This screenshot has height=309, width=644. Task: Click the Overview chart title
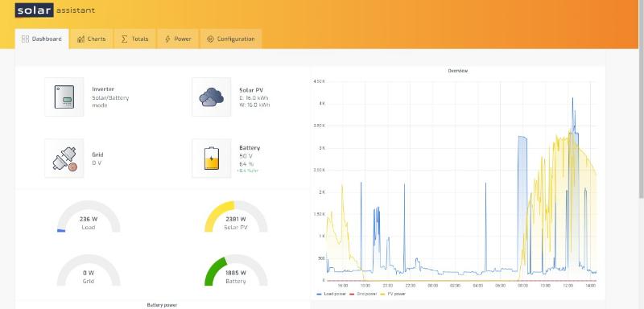[457, 71]
